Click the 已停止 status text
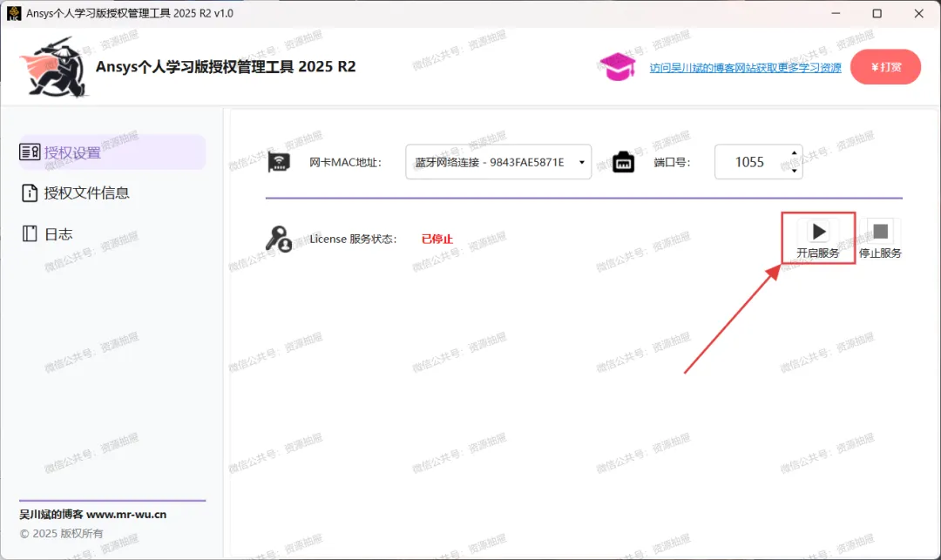 (x=437, y=240)
